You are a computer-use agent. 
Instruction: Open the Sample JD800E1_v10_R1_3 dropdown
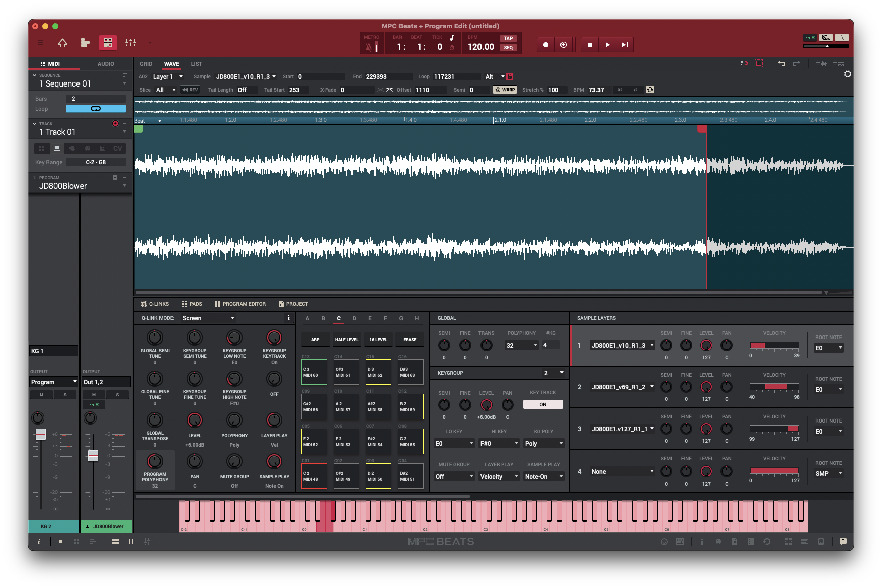pyautogui.click(x=246, y=76)
